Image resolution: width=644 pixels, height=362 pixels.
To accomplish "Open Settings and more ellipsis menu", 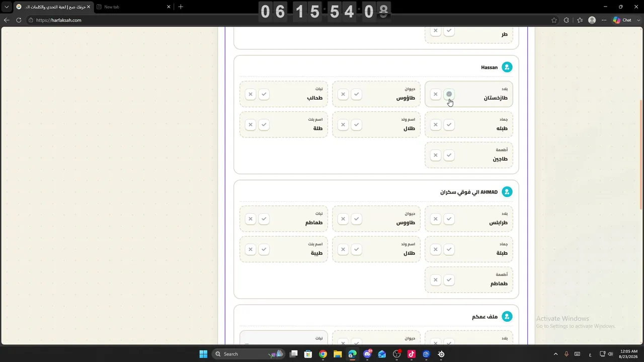I will tap(604, 20).
